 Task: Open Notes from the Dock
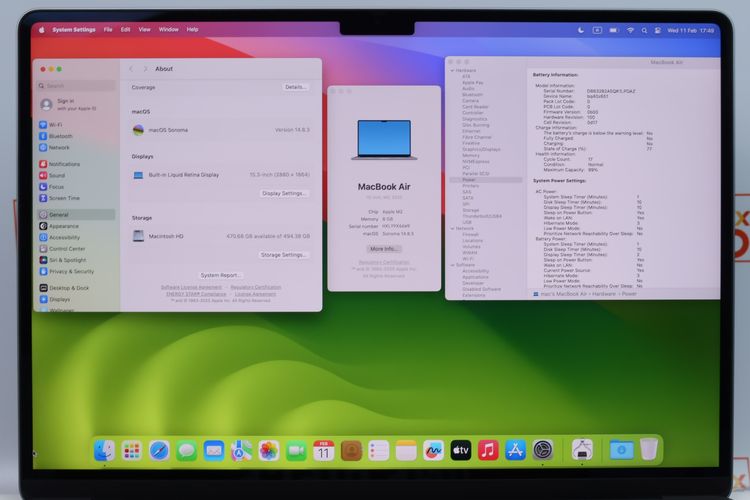click(406, 450)
